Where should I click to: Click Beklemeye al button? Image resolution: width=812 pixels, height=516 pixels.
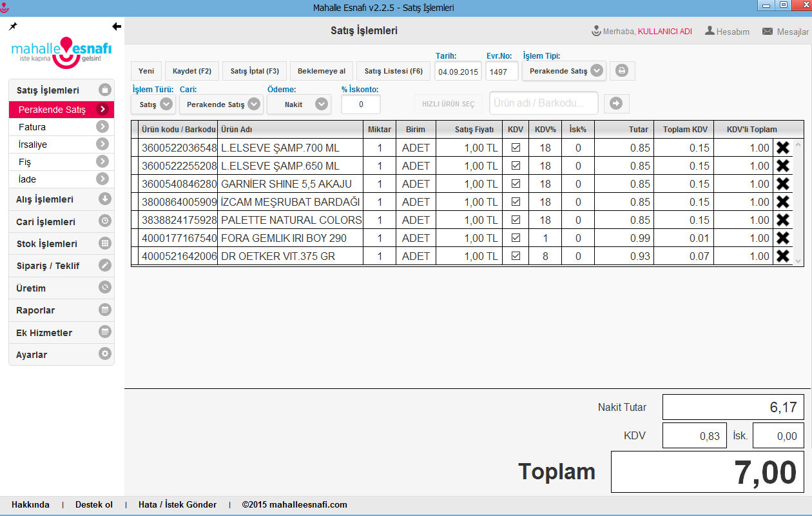pos(322,71)
